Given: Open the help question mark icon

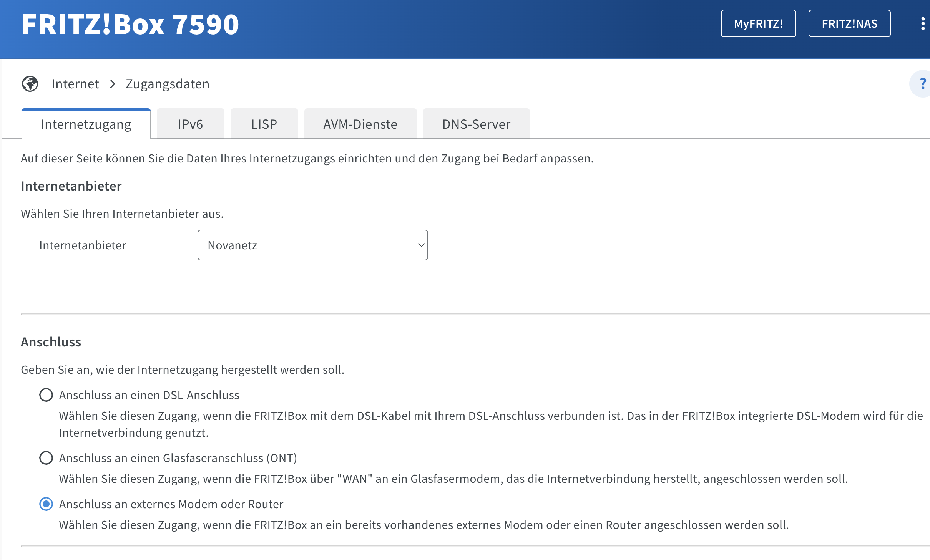Looking at the screenshot, I should point(922,84).
